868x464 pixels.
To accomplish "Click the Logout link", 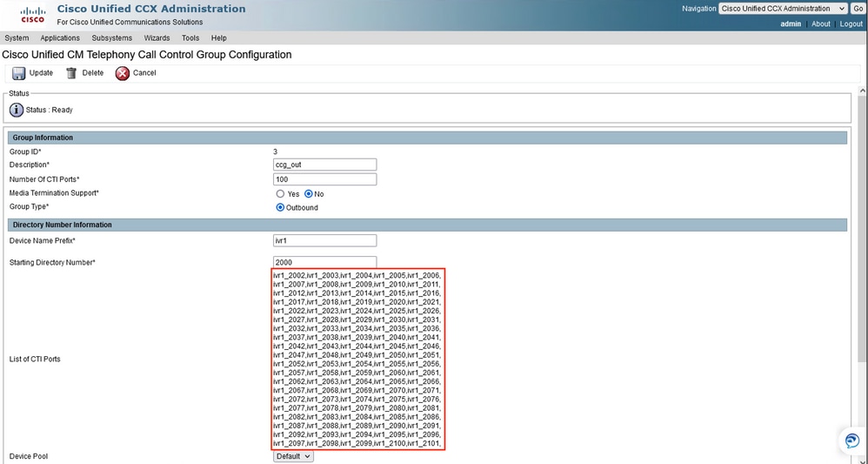I will [x=851, y=24].
